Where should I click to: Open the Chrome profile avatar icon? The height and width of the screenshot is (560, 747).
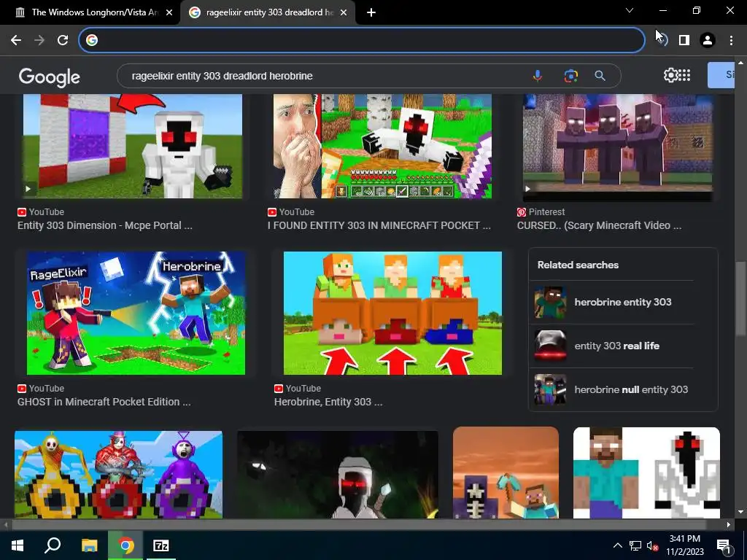[x=708, y=40]
